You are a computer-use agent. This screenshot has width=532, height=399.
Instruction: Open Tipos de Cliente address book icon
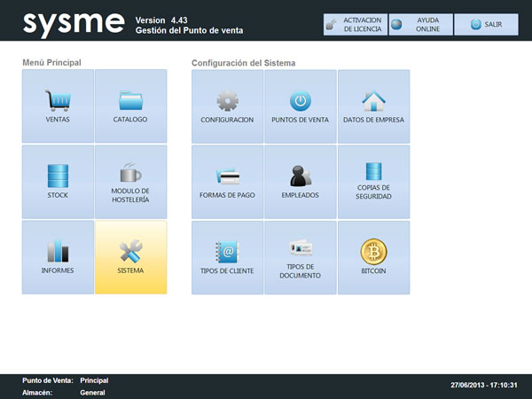pyautogui.click(x=228, y=252)
